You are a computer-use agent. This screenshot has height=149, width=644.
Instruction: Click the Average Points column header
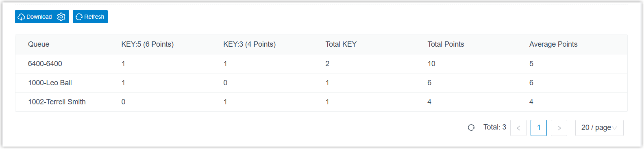click(x=553, y=44)
